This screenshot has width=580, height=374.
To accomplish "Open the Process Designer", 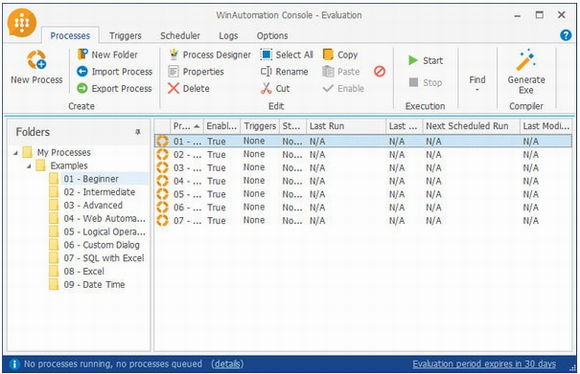I will pos(209,55).
